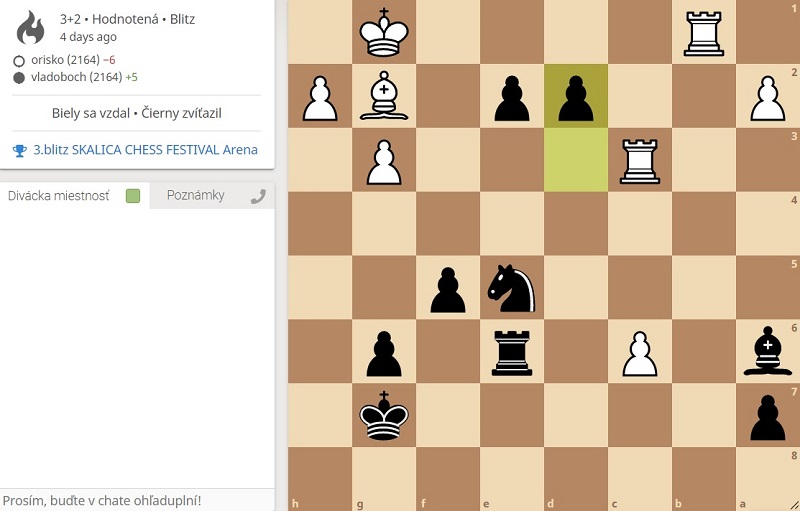The width and height of the screenshot is (800, 511).
Task: Click the tournament trophy icon
Action: tap(20, 150)
